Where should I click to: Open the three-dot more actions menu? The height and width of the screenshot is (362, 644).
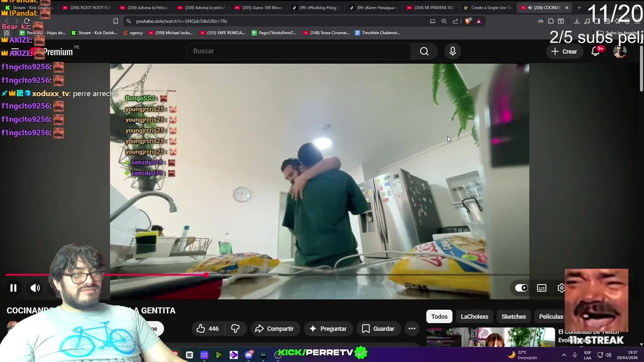click(412, 329)
